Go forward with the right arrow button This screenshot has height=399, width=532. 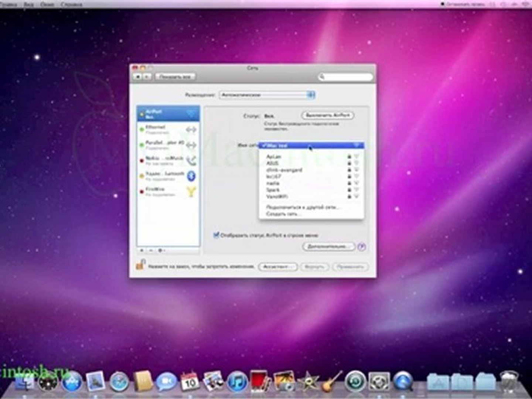pos(147,76)
